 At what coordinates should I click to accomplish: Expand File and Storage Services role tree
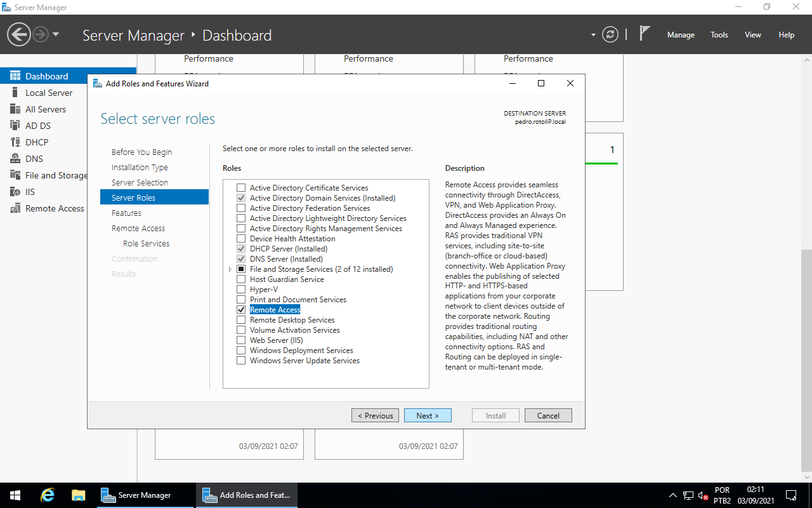pyautogui.click(x=230, y=269)
